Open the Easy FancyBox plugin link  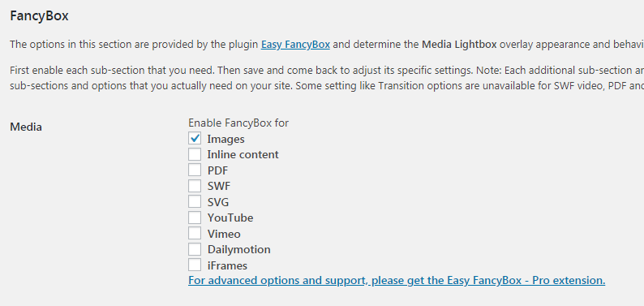[295, 45]
